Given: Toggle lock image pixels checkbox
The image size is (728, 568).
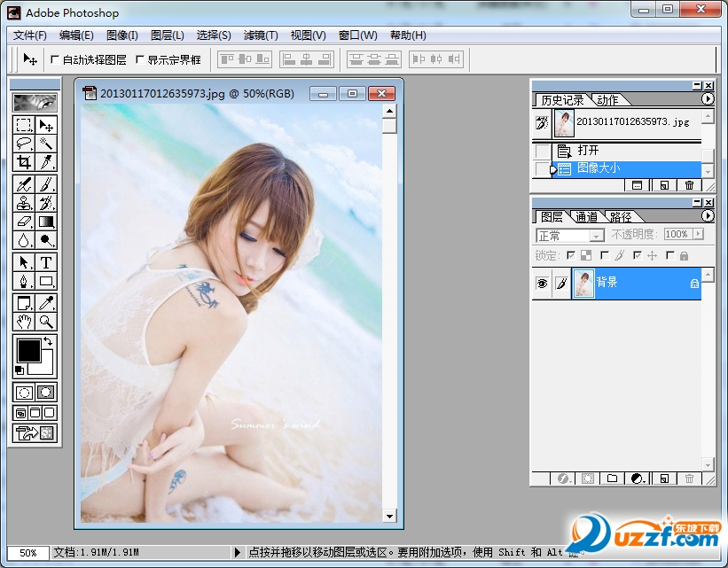Looking at the screenshot, I should pos(605,255).
